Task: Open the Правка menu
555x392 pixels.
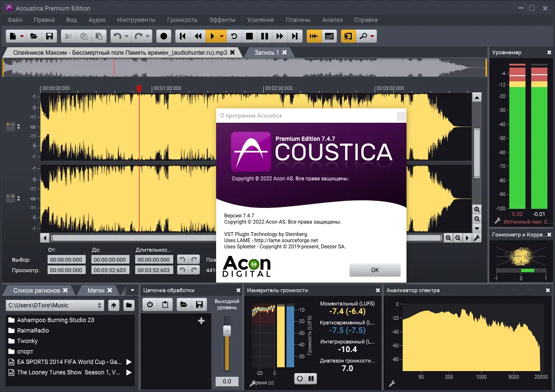Action: (x=44, y=20)
